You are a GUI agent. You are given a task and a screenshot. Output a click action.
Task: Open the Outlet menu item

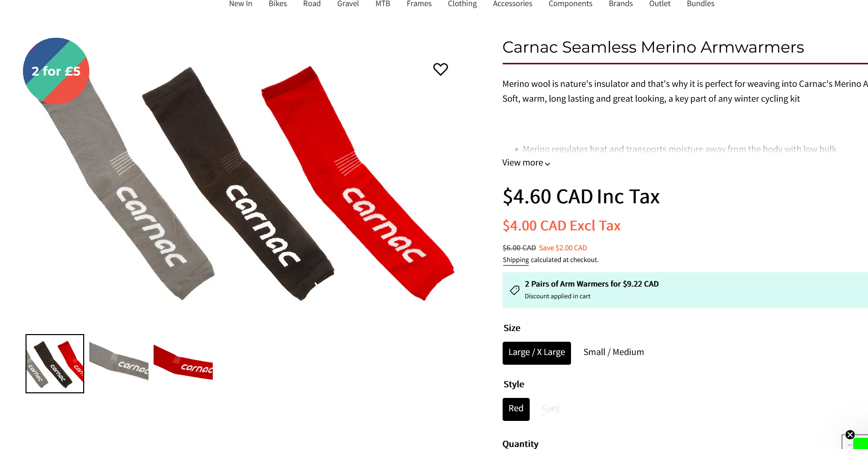(x=660, y=4)
